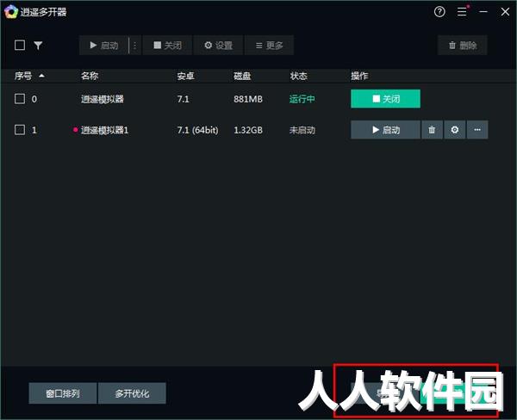Viewport: 517px width, 420px height.
Task: Click the 多开优化 button
Action: 132,393
